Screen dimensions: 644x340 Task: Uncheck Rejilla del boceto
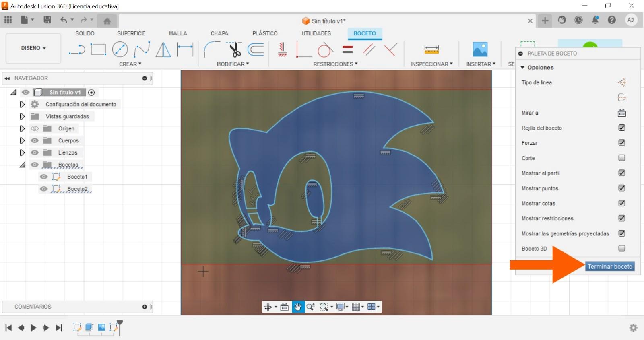(622, 128)
